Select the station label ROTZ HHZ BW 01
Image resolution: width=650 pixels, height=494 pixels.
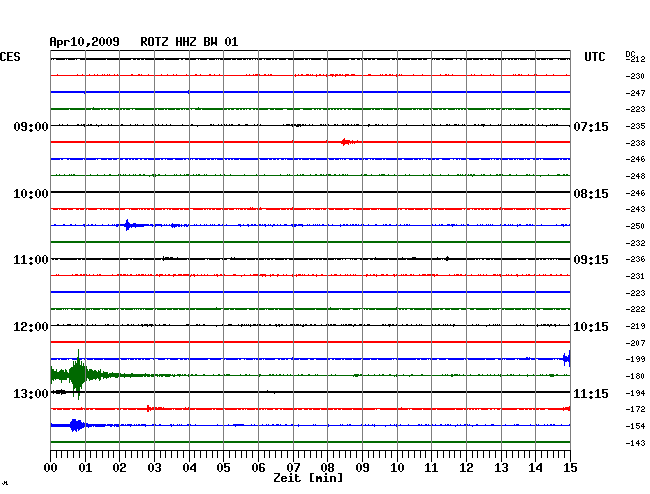[189, 42]
